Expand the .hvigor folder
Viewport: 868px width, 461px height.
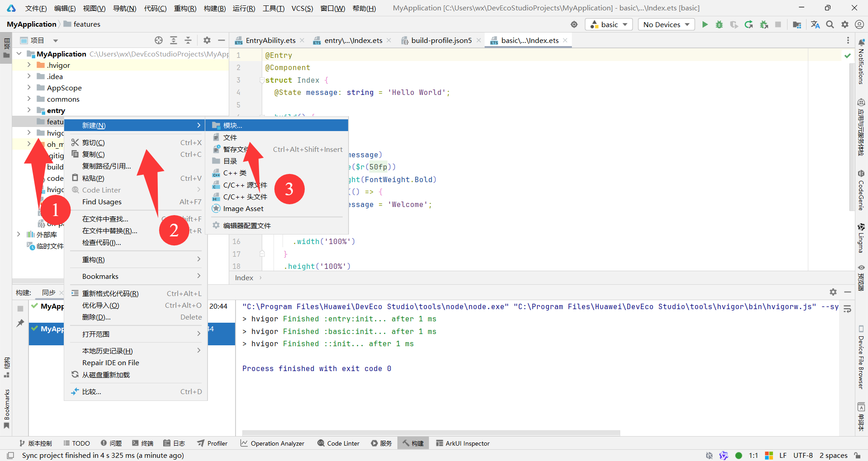[28, 65]
